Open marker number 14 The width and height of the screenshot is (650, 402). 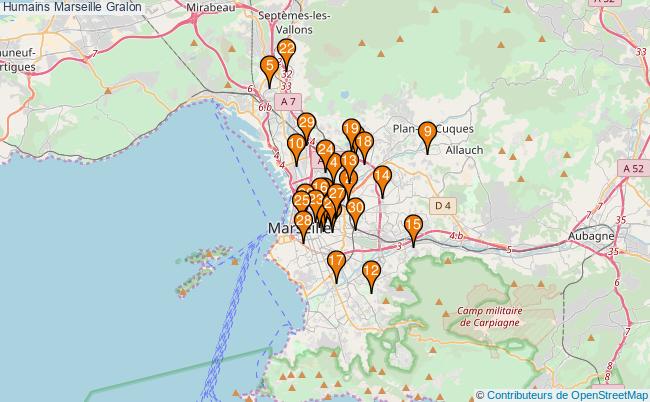coord(382,178)
